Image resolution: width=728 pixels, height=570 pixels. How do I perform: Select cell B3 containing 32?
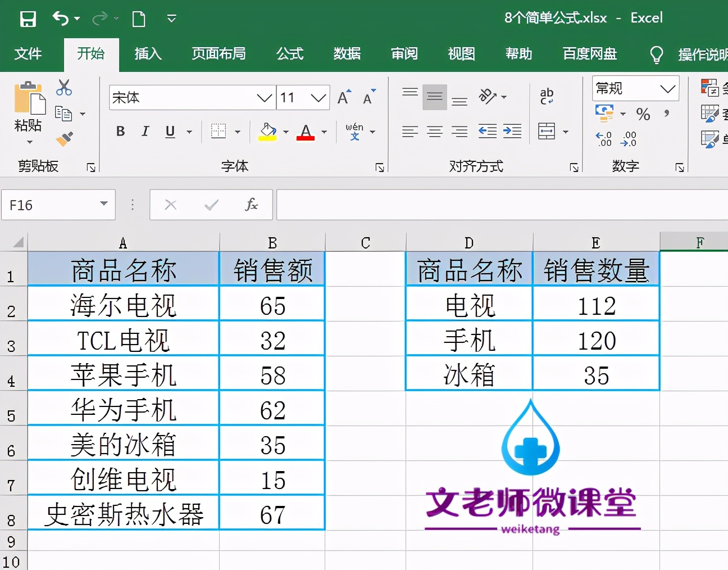(x=272, y=339)
